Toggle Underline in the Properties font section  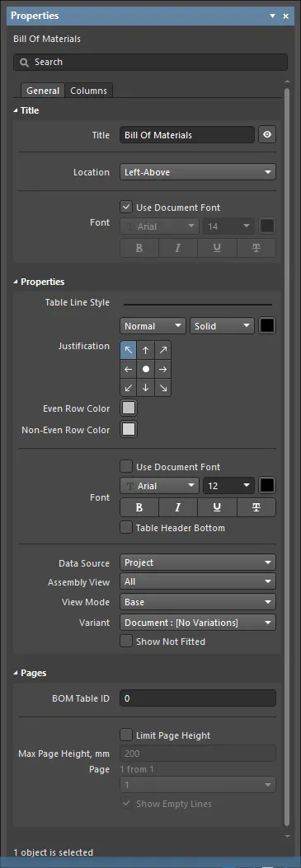pos(217,507)
